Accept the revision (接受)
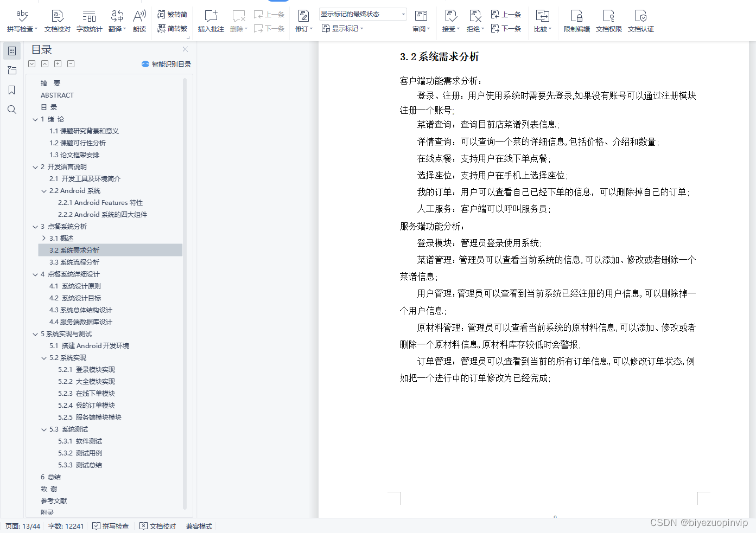The height and width of the screenshot is (533, 756). (x=451, y=21)
